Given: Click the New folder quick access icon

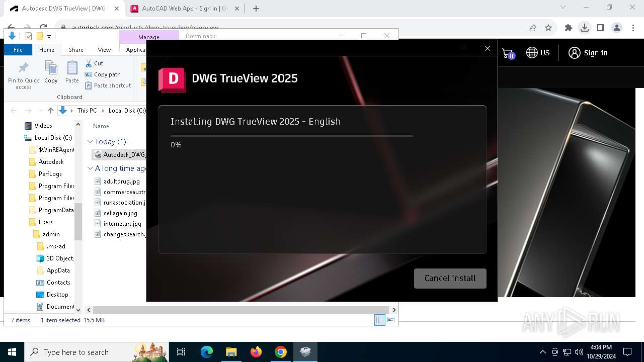Looking at the screenshot, I should tap(40, 36).
